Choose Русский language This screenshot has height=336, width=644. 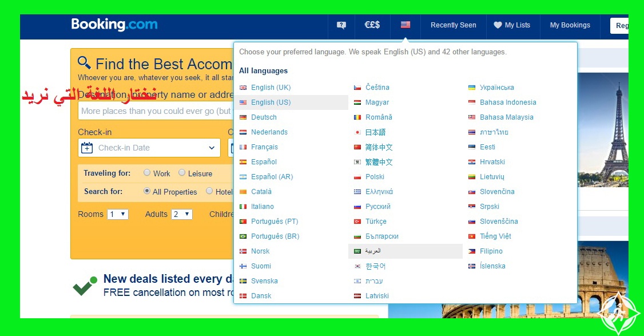point(378,207)
